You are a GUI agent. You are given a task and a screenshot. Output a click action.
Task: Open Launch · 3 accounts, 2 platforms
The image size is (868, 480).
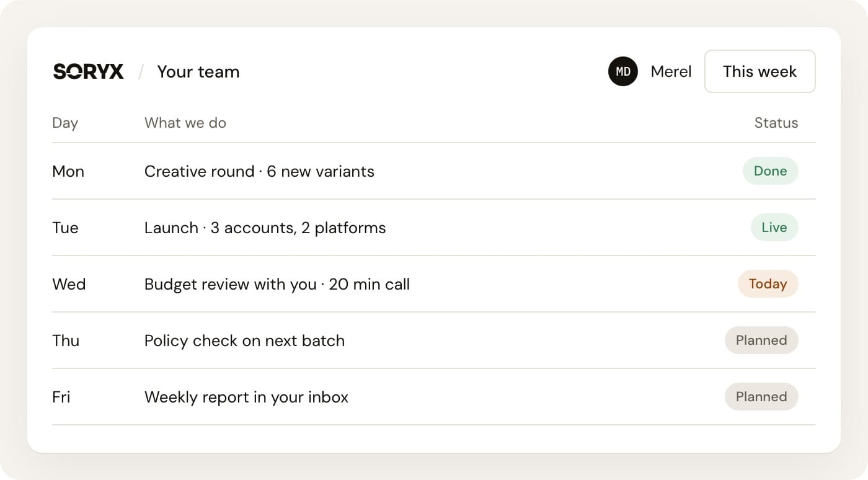[265, 228]
